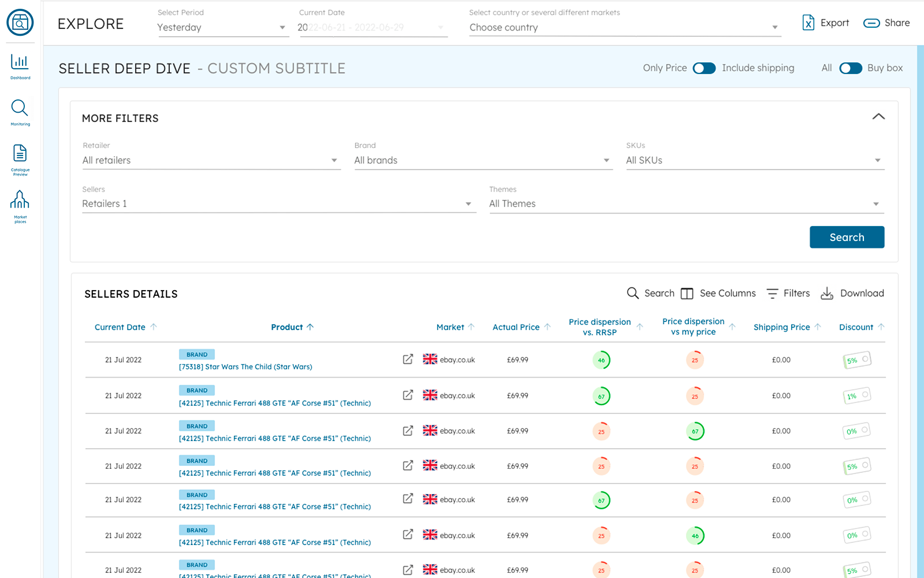Open the Retailer dropdown
Image resolution: width=924 pixels, height=578 pixels.
[211, 161]
